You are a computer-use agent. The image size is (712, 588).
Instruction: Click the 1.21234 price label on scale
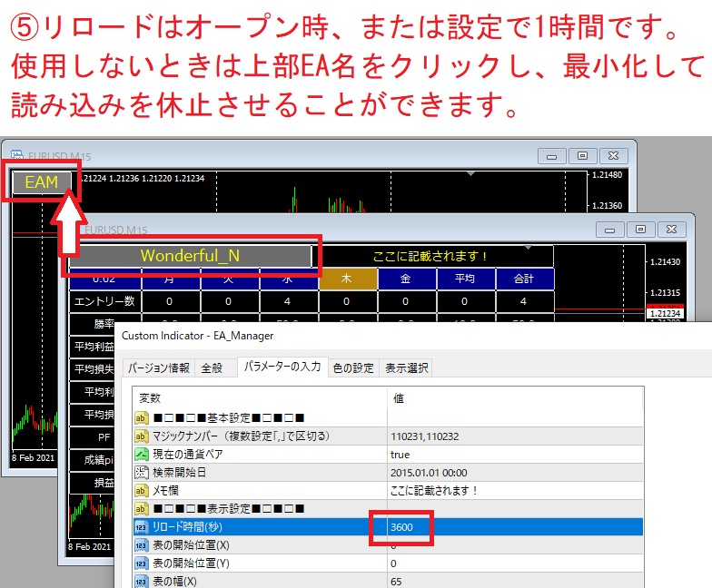[665, 313]
